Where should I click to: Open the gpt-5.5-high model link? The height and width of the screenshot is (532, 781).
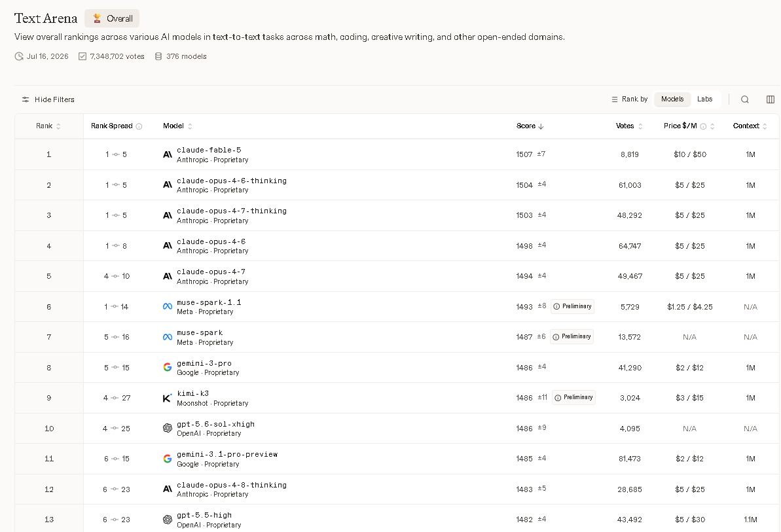coord(204,515)
